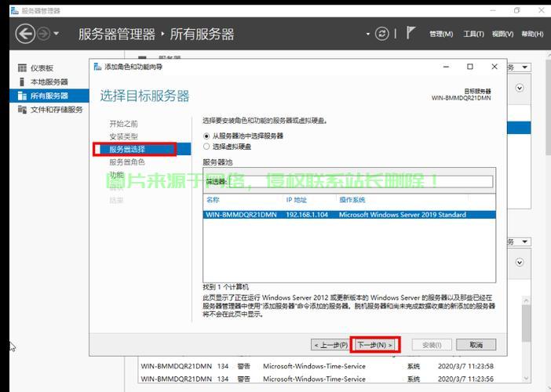Open the 管理(M) menu
The image size is (551, 392).
441,34
